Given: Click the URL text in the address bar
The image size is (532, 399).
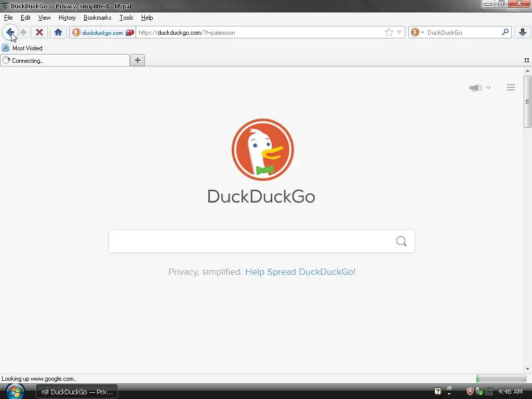Looking at the screenshot, I should 187,33.
